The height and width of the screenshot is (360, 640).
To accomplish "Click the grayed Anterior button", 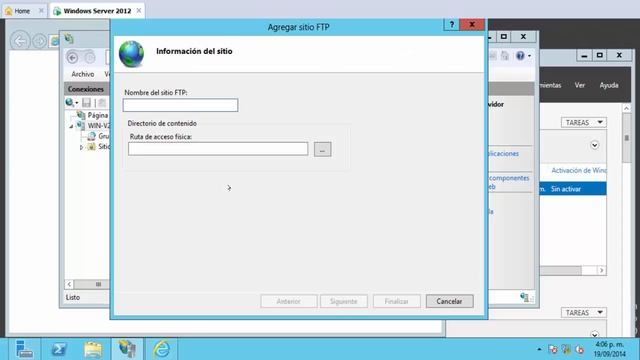I will coord(289,301).
